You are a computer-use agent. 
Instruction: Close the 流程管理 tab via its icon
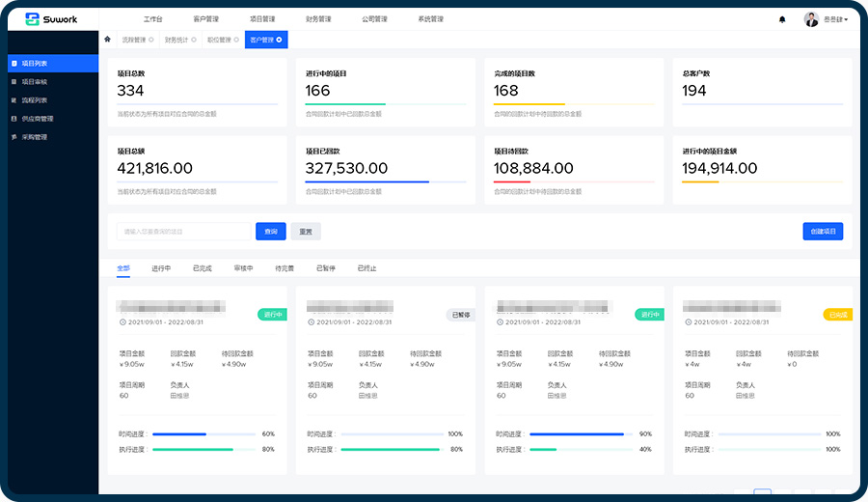(x=152, y=40)
